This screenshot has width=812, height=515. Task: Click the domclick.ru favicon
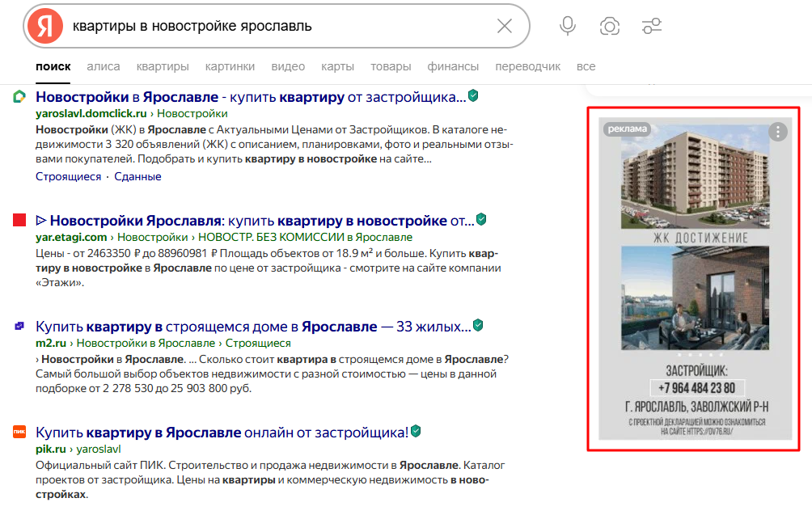(19, 97)
